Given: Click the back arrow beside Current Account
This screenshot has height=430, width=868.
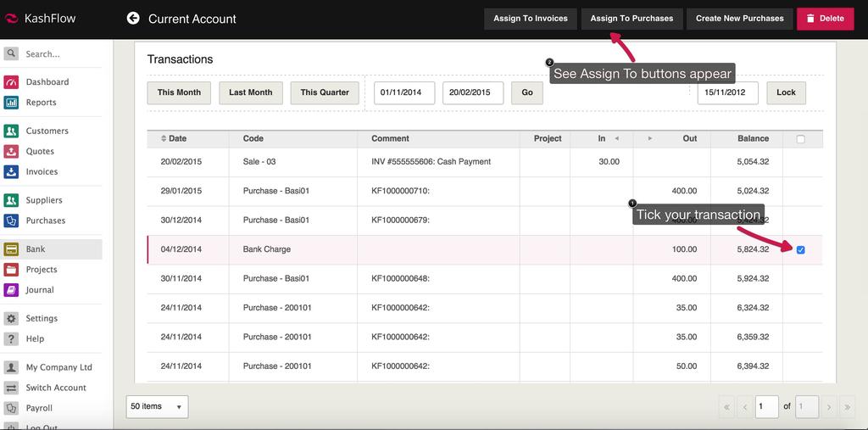Looking at the screenshot, I should tap(133, 18).
